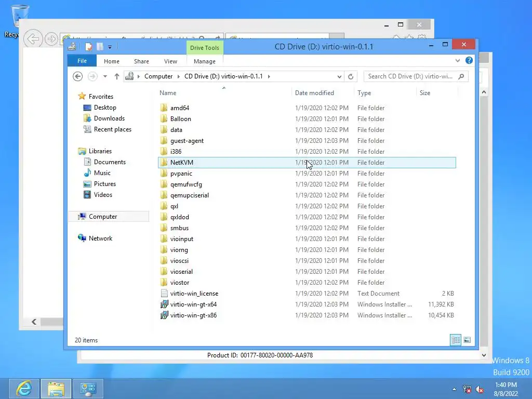Click the vioserial folder name
532x399 pixels.
pos(181,271)
